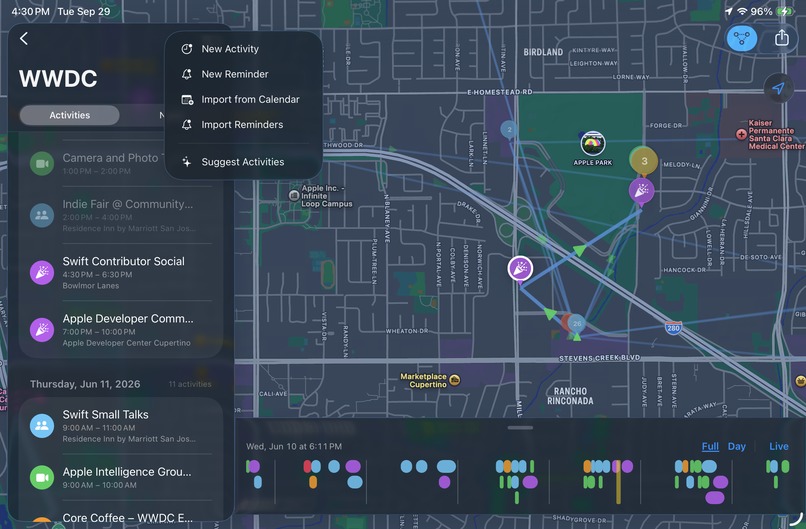This screenshot has width=806, height=529.
Task: Center map on current location
Action: [x=778, y=88]
